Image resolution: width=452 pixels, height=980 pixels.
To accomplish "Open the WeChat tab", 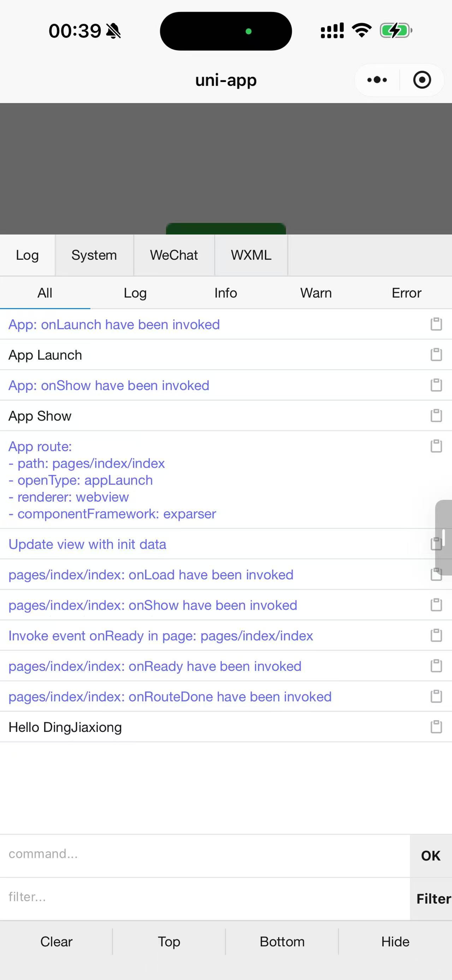I will (x=174, y=255).
